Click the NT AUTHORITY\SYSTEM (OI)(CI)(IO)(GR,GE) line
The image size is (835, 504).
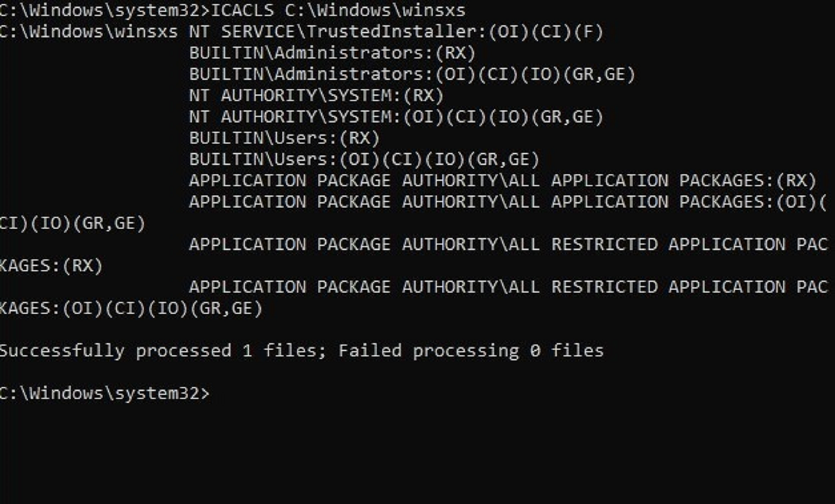click(x=396, y=117)
